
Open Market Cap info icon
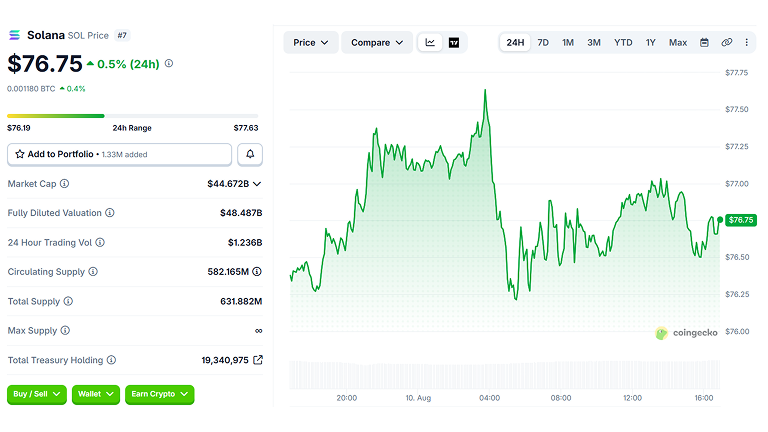[64, 184]
